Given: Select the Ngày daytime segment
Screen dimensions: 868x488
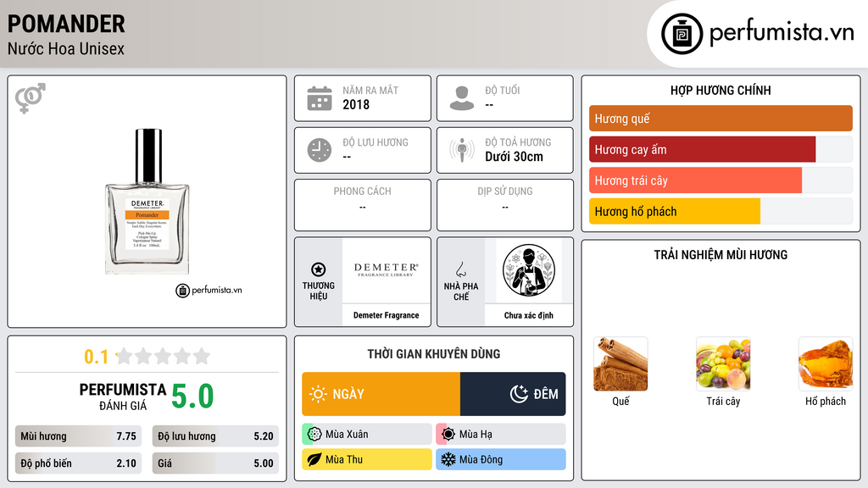Looking at the screenshot, I should tap(381, 394).
